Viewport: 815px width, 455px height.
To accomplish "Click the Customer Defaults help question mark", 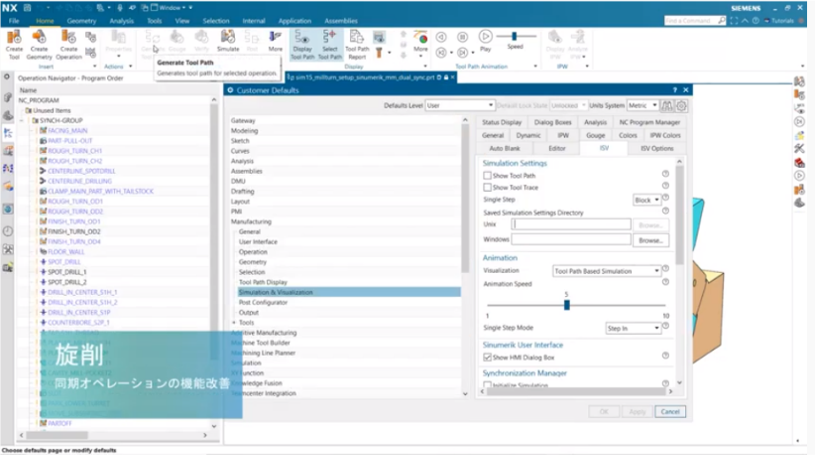I will (x=675, y=90).
